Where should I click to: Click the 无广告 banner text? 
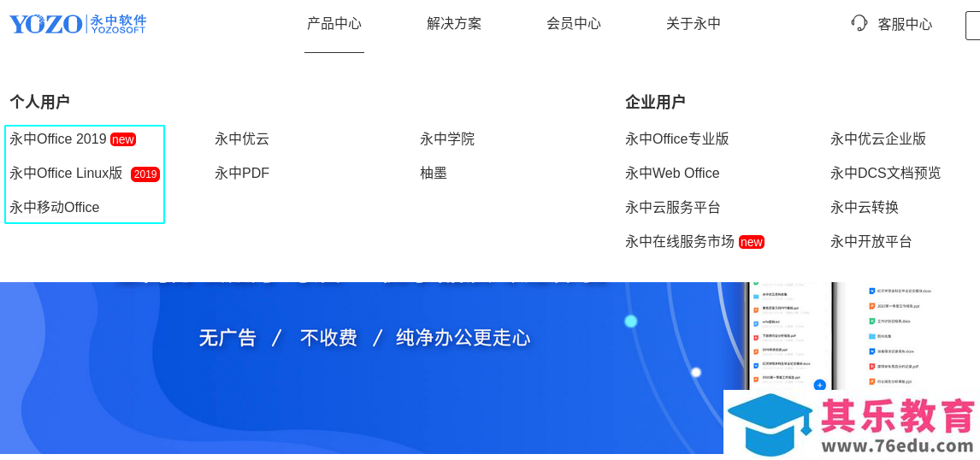pos(227,338)
